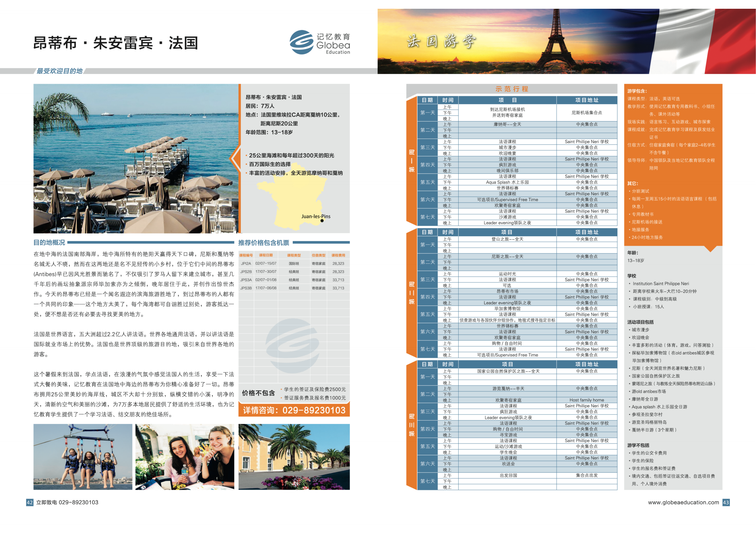Click the 国家公园自然保护区之旅--全天 cell

tap(508, 371)
